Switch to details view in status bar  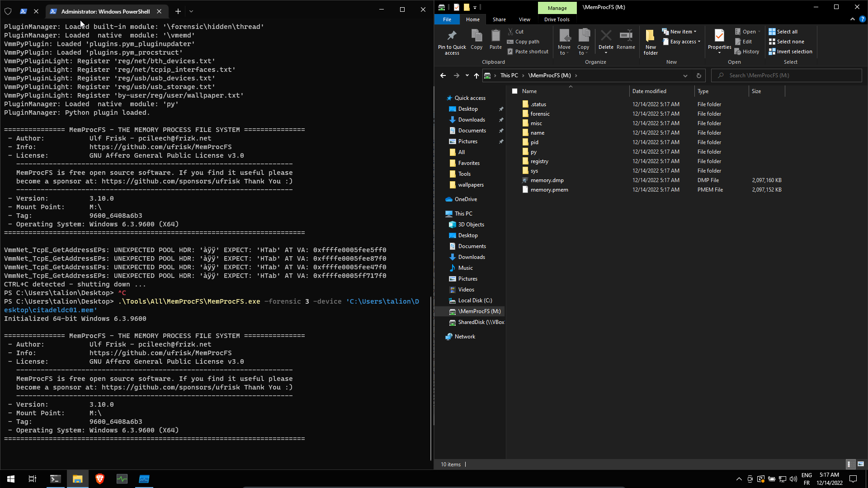(849, 464)
